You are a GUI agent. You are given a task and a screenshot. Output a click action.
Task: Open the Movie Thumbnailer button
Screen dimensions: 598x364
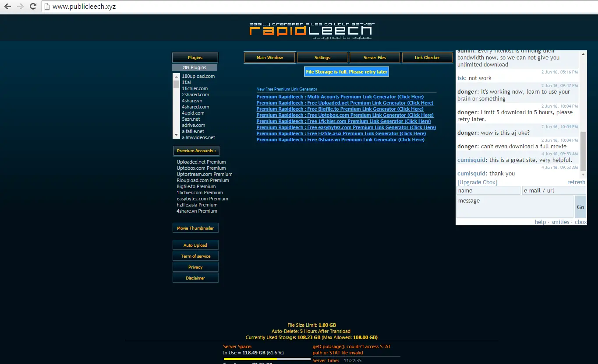tap(195, 228)
